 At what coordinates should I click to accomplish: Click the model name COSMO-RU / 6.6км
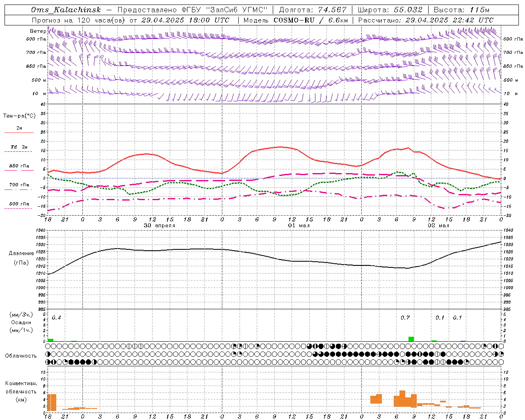(310, 20)
